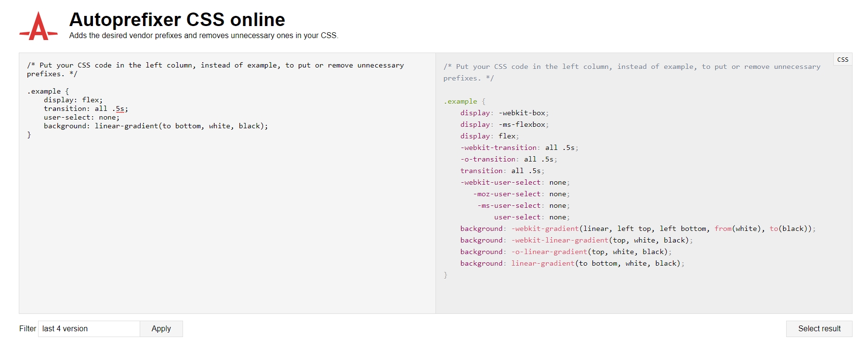Click '-webkit-user-select: none;' in output
The height and width of the screenshot is (352, 868).
515,182
